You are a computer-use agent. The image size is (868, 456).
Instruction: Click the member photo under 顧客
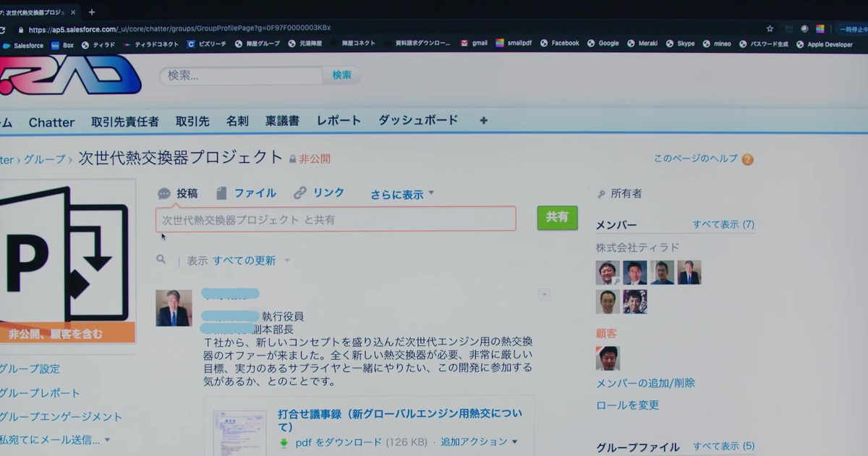pos(608,358)
